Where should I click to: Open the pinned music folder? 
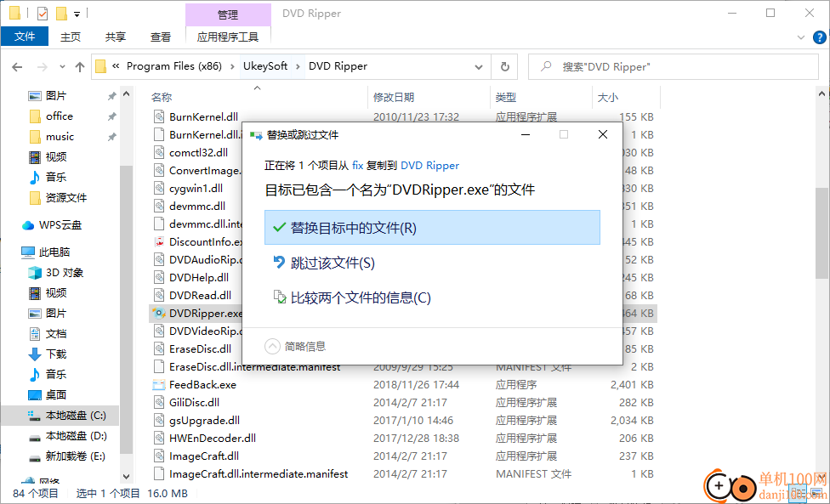tap(60, 137)
